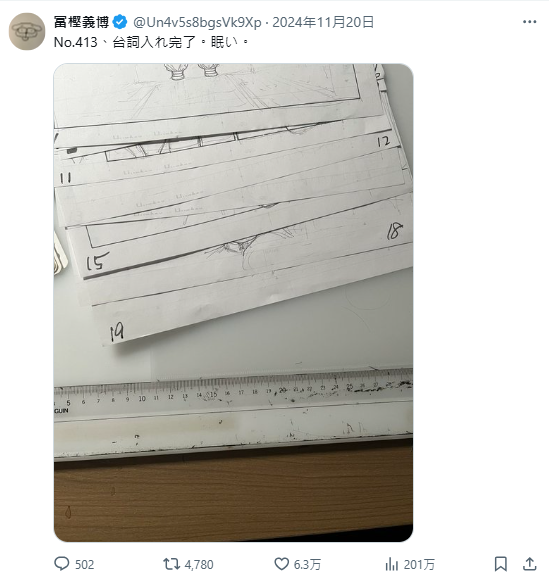
Task: Click the display name 冨樫義博
Action: coord(81,22)
